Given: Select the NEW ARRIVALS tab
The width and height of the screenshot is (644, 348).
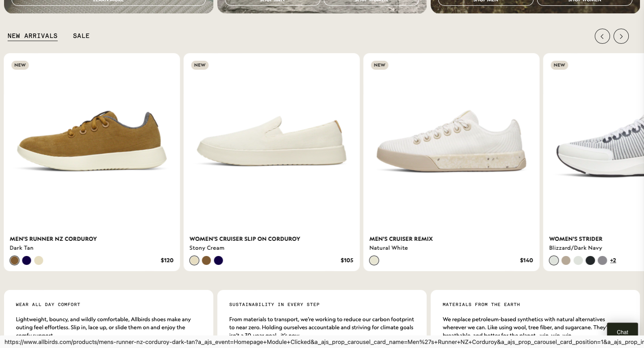Looking at the screenshot, I should coord(32,36).
